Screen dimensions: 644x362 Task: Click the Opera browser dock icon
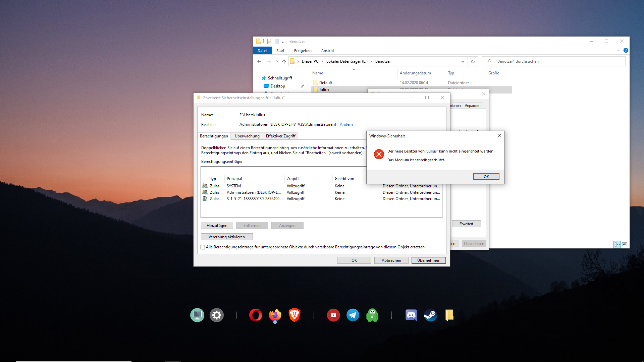coord(255,315)
